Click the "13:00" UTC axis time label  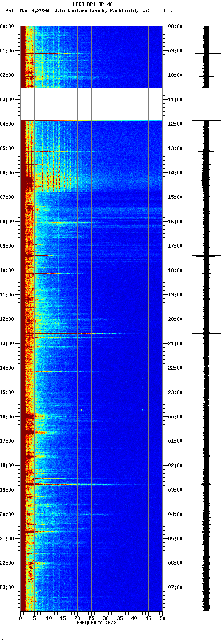coord(175,148)
